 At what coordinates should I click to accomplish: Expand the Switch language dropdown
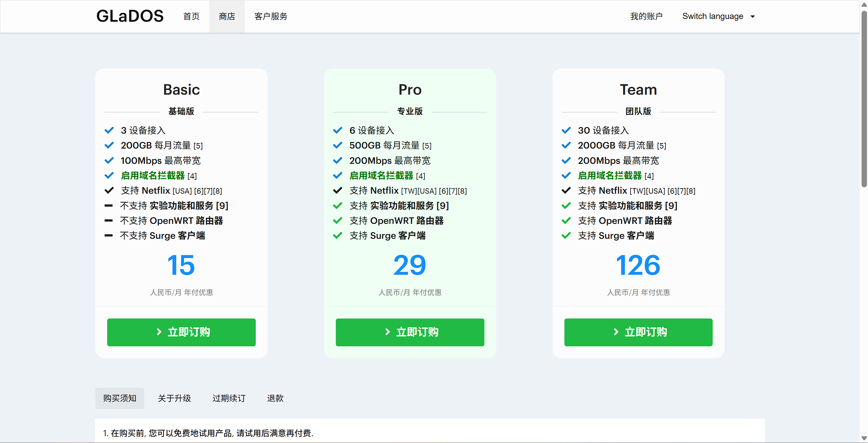(712, 16)
